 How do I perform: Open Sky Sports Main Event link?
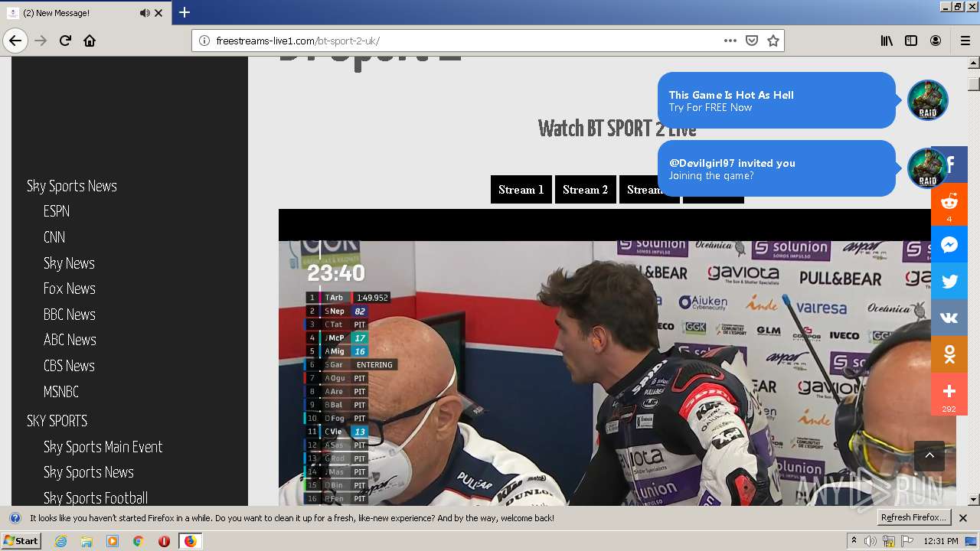(103, 447)
